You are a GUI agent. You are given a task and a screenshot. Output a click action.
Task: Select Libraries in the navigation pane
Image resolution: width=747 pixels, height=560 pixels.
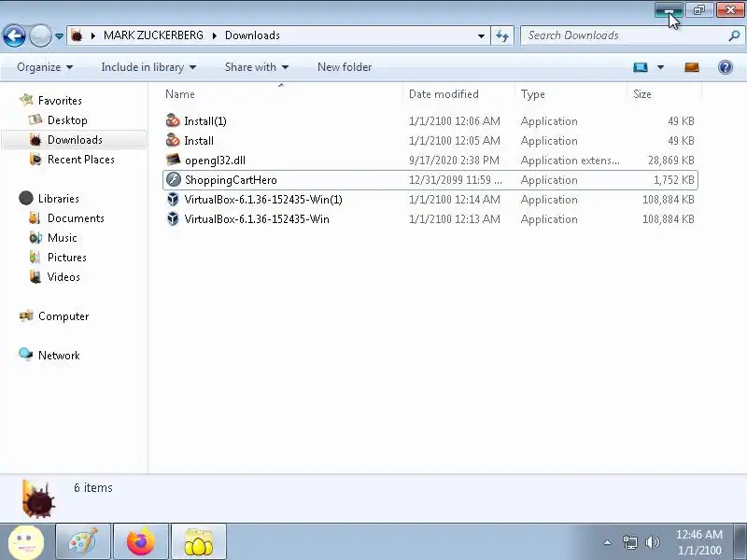click(x=59, y=199)
